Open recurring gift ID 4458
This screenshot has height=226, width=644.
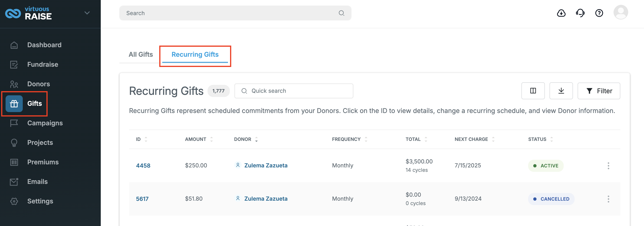point(143,166)
